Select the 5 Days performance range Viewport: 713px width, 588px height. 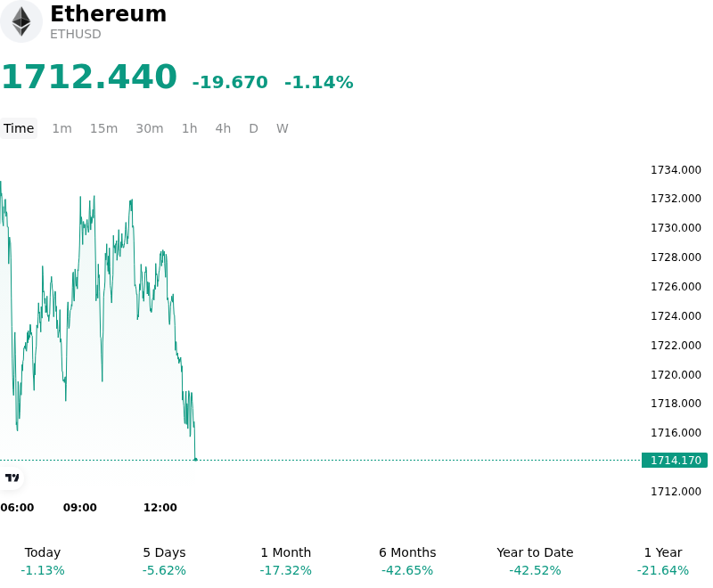(x=164, y=561)
